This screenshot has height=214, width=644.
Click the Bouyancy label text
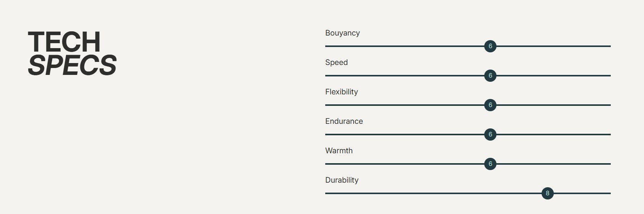pos(342,33)
